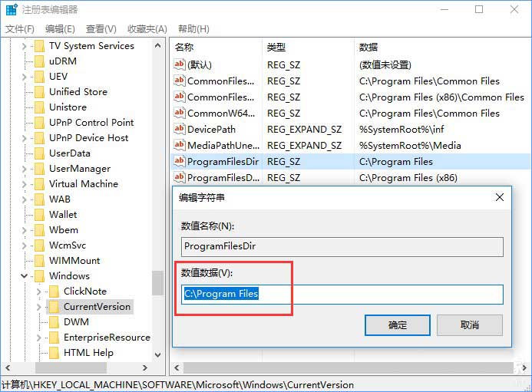This screenshot has width=532, height=392.
Task: Click the folder icon next to CurrentVersion
Action: click(x=54, y=307)
